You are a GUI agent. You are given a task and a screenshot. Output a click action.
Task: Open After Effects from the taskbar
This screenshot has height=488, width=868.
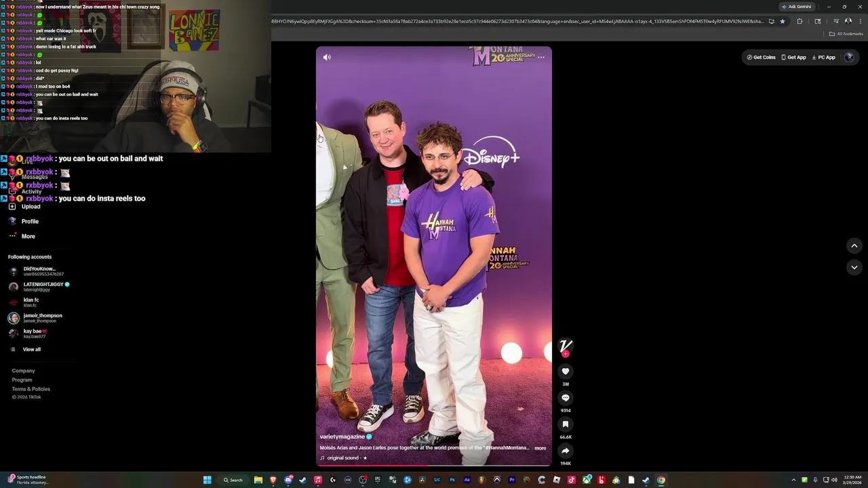coord(467,480)
